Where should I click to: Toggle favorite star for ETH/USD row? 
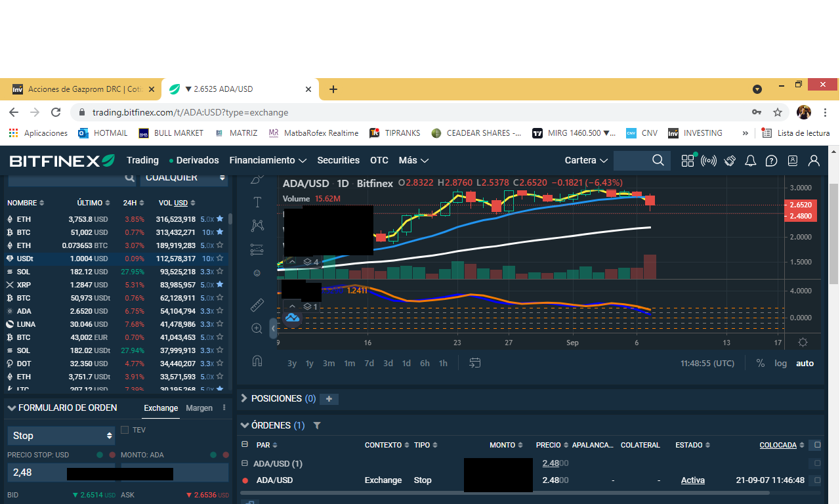pyautogui.click(x=220, y=219)
